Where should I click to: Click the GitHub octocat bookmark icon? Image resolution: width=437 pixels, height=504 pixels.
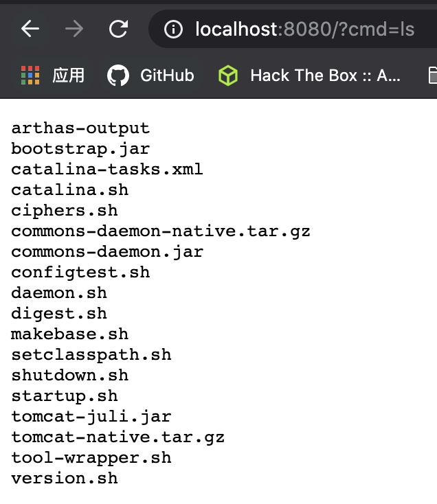pos(118,75)
